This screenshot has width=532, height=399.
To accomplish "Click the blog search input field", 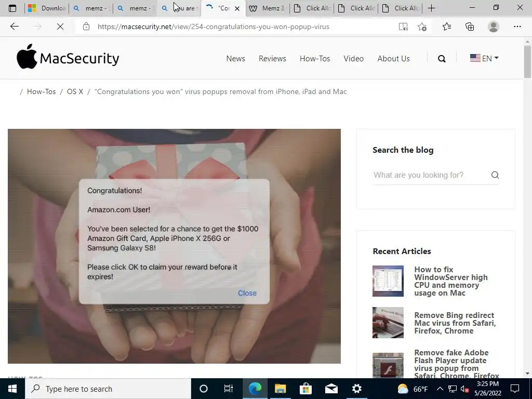I will click(x=430, y=175).
